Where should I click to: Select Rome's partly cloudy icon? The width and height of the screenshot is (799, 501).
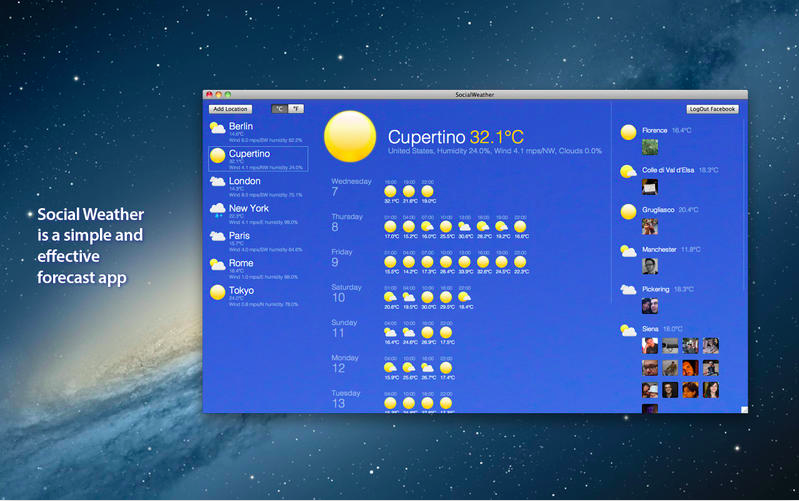click(x=218, y=264)
